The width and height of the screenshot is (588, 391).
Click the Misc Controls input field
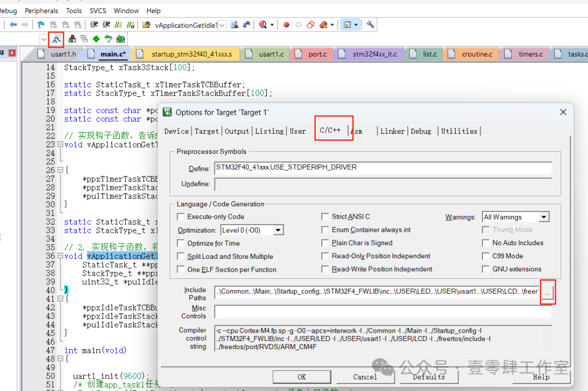pos(383,312)
